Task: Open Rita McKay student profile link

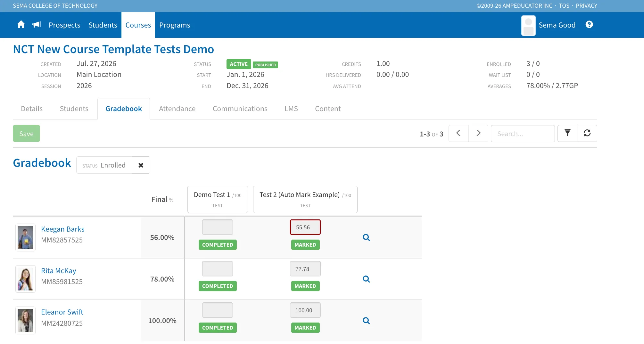Action: tap(59, 271)
